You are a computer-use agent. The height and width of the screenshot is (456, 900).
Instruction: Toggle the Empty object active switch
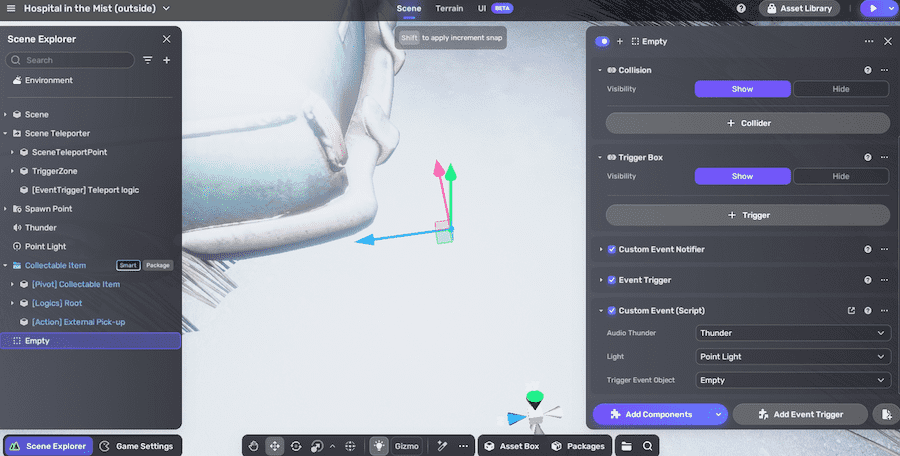click(602, 41)
